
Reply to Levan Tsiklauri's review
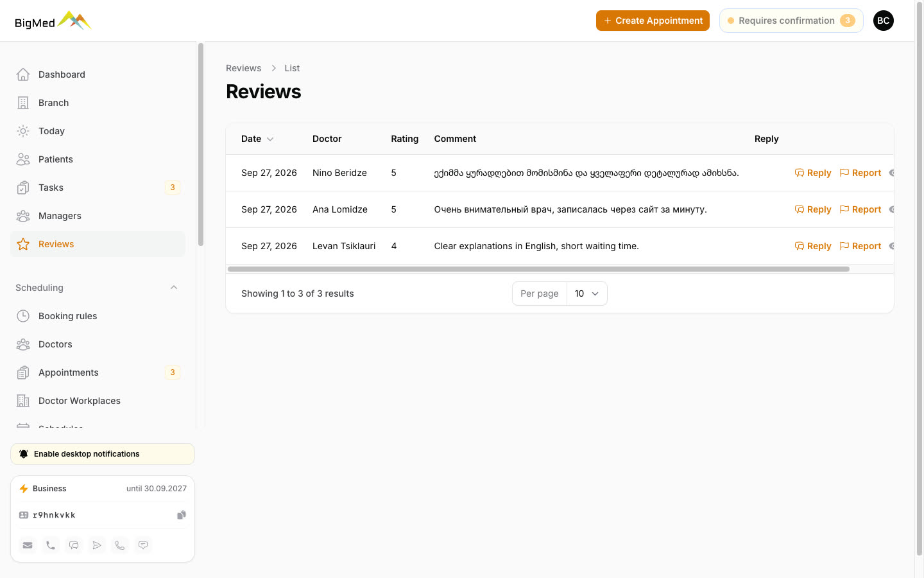click(813, 246)
